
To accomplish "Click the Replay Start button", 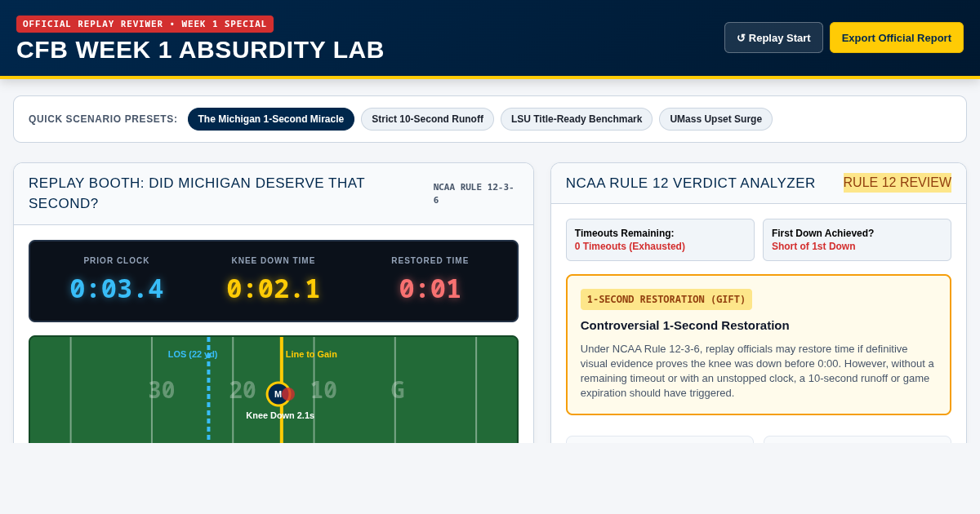I will (773, 38).
